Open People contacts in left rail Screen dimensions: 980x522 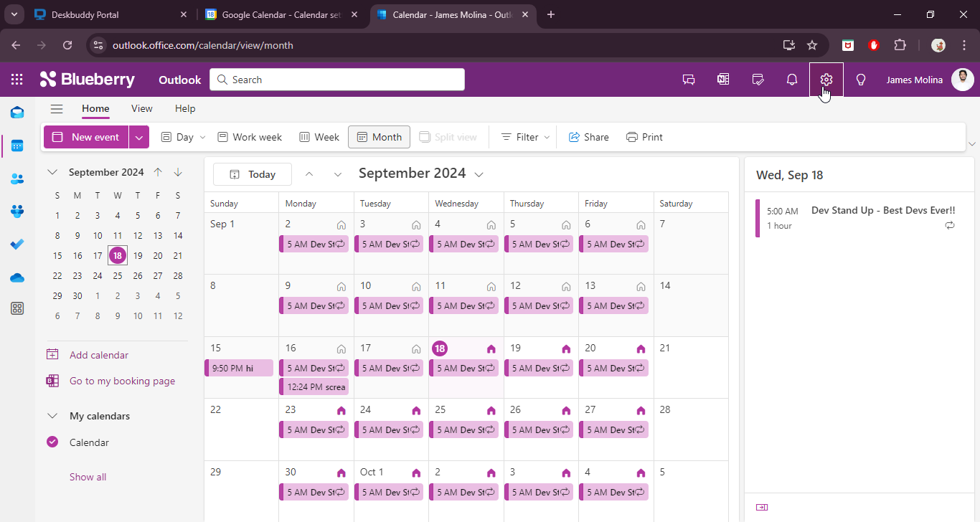click(x=17, y=179)
